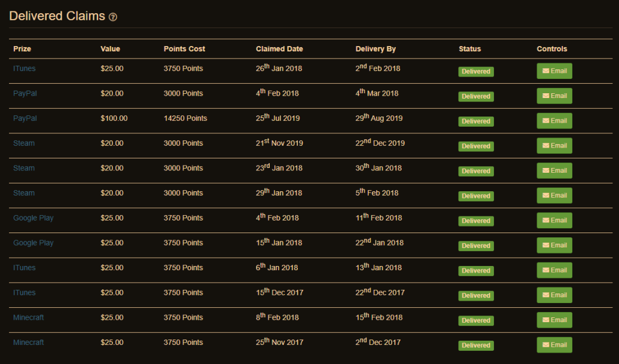Click Delivered status for Steam 29th Jan claim
Image resolution: width=619 pixels, height=364 pixels.
point(476,196)
